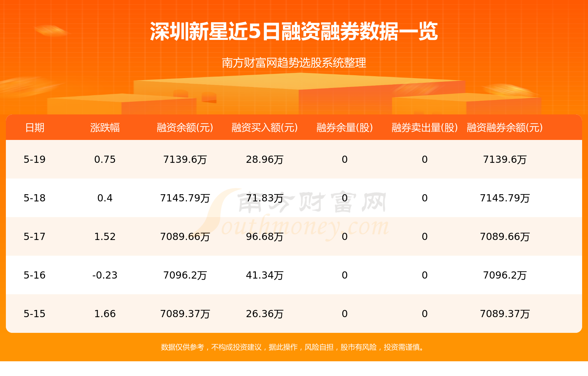588x376 pixels.
Task: Click the 融资买入额 value 71.83万
Action: point(265,198)
